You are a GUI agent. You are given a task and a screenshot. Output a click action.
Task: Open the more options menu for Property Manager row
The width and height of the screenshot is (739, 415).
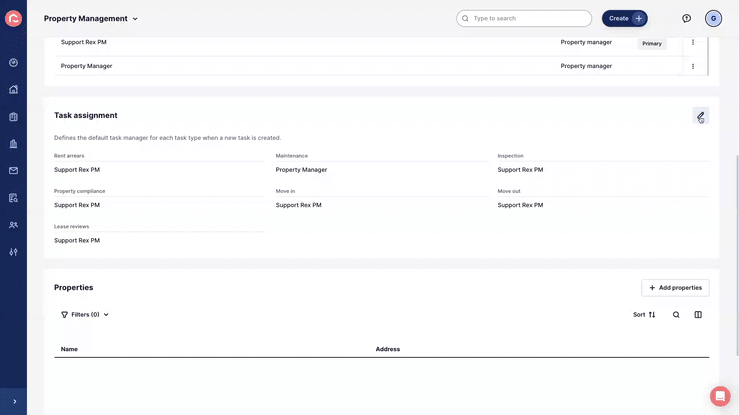tap(693, 66)
